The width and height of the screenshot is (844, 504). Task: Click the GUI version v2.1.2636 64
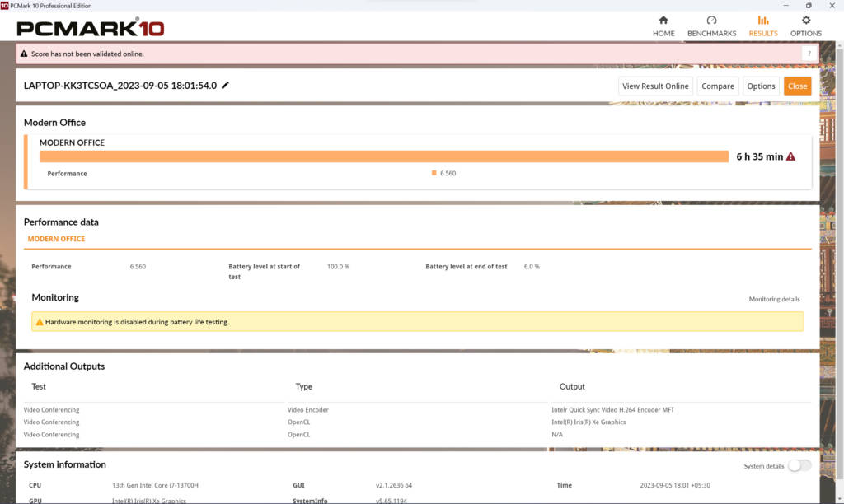point(393,485)
